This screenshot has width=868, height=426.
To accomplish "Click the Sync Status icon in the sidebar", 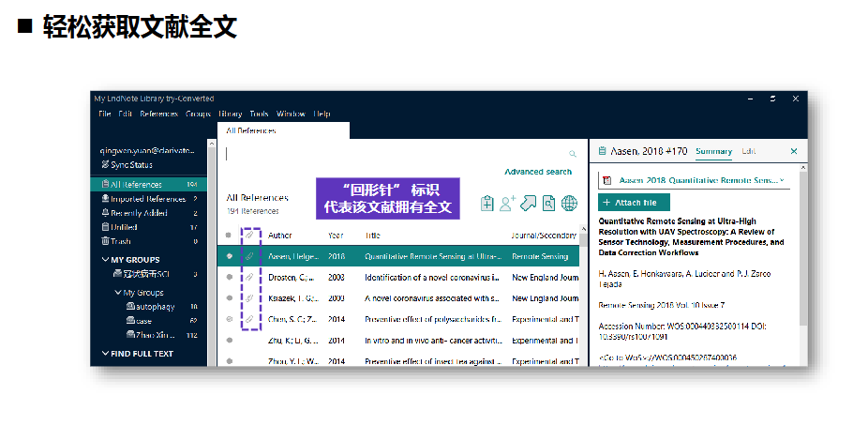I will tap(105, 164).
